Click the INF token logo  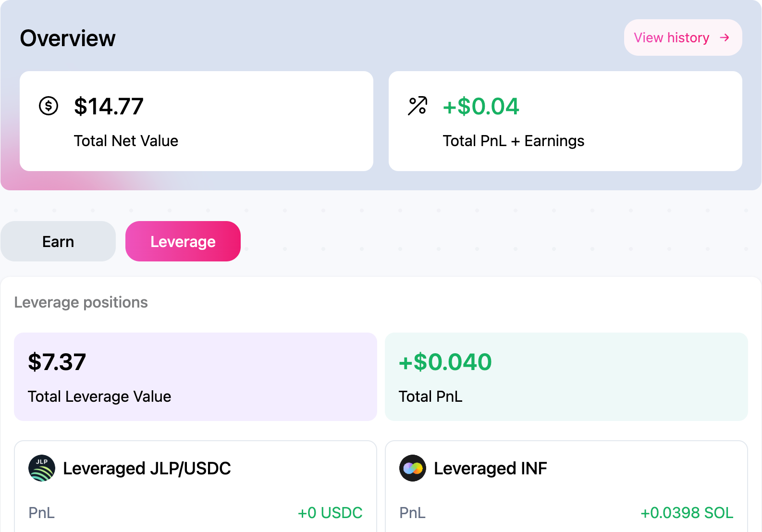(413, 468)
